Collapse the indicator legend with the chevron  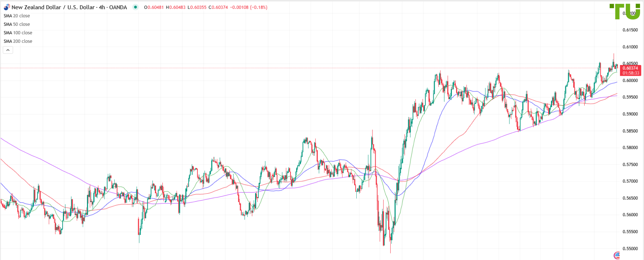[x=8, y=50]
